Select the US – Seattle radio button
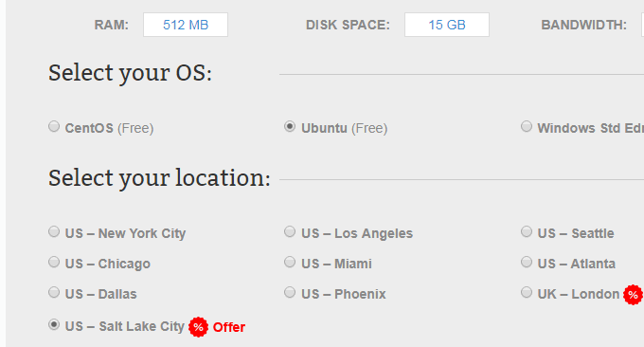 pos(527,231)
